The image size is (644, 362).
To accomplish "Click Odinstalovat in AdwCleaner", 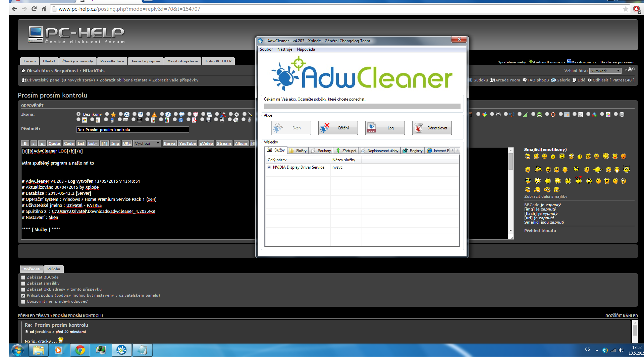I will click(x=432, y=128).
